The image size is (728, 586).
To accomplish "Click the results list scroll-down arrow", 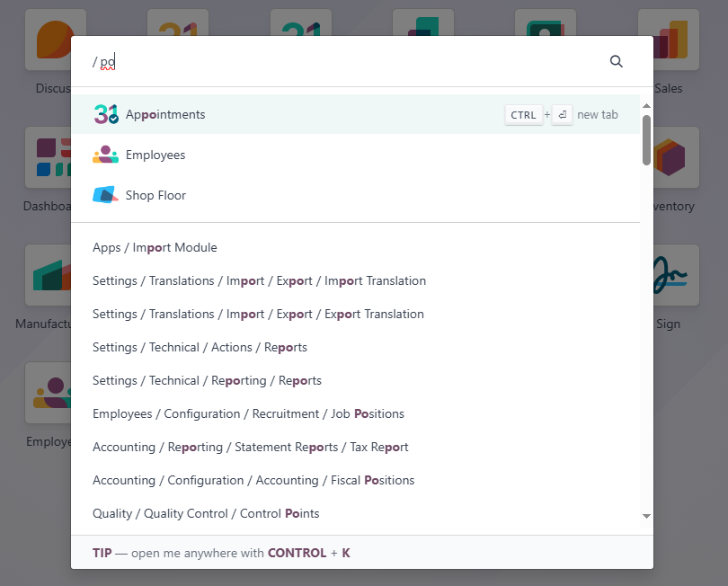I will [646, 516].
